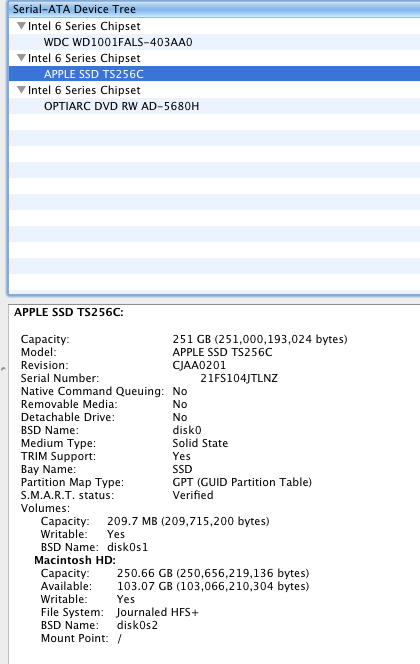Click the BSD Name value disk0s1
The width and height of the screenshot is (420, 664).
(x=127, y=547)
